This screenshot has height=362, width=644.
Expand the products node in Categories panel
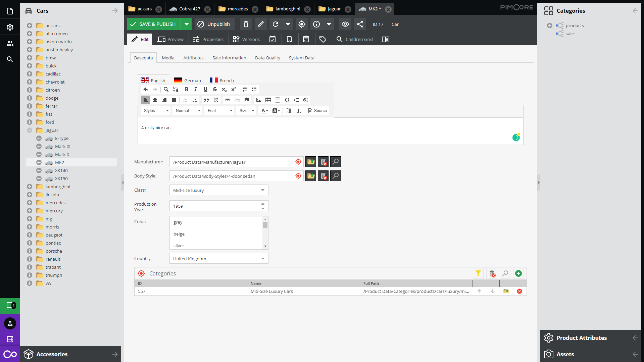(x=550, y=25)
